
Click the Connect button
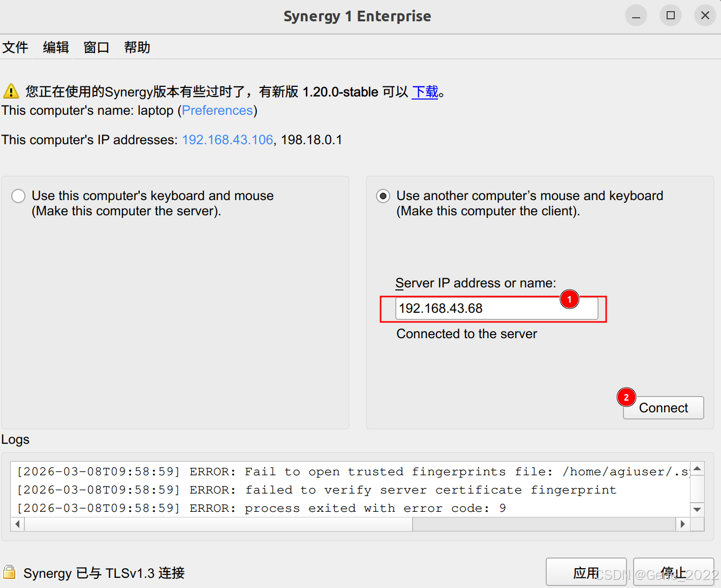click(x=663, y=408)
